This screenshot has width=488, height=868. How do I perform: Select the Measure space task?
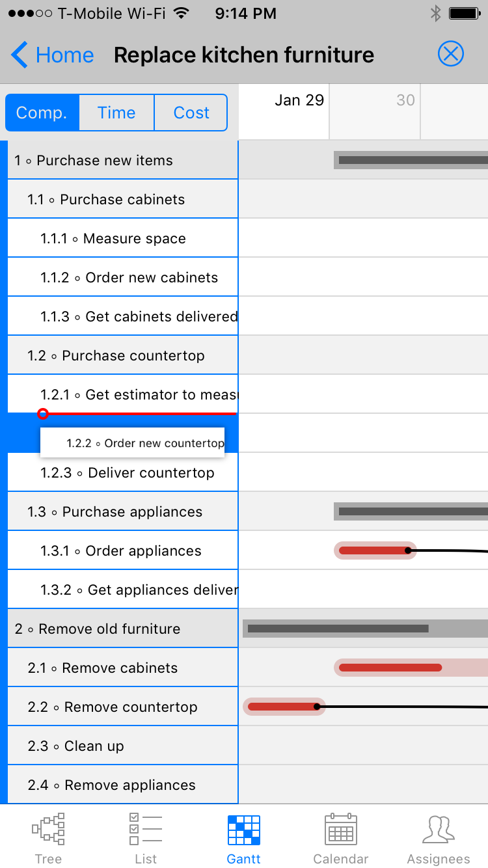pos(134,238)
